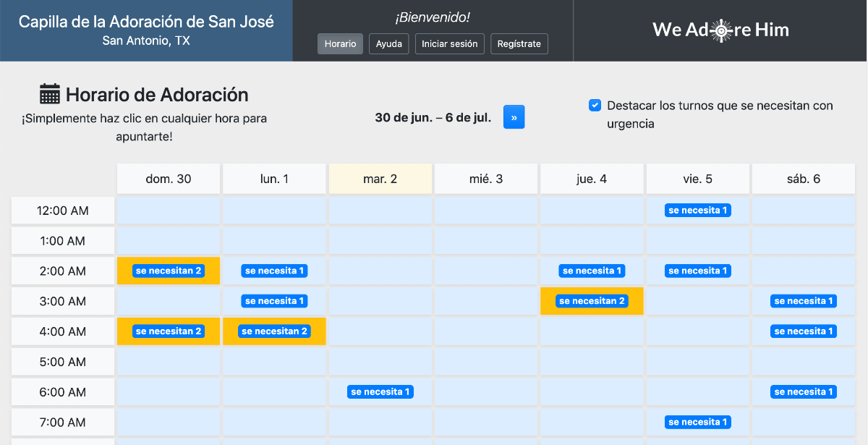Sign up for Monday 4:00 AM urgent slot
This screenshot has height=445, width=868.
tap(274, 331)
